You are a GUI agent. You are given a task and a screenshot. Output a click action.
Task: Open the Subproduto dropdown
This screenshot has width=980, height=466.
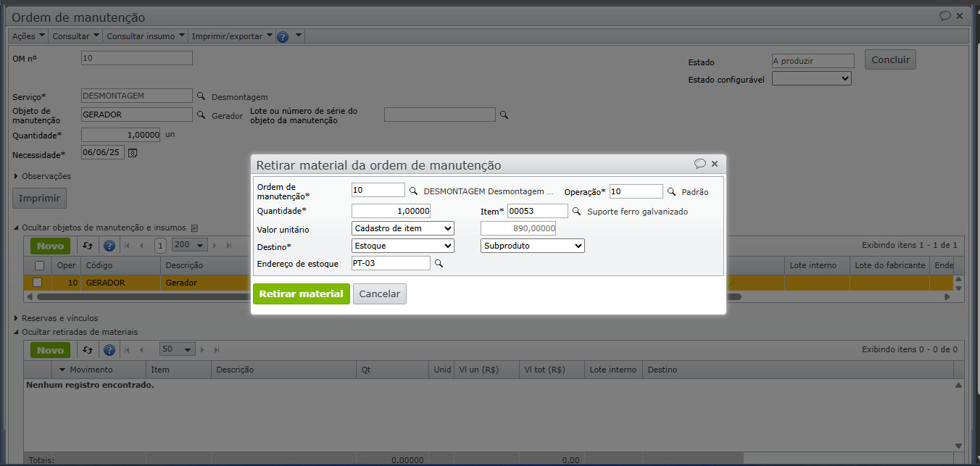[533, 246]
